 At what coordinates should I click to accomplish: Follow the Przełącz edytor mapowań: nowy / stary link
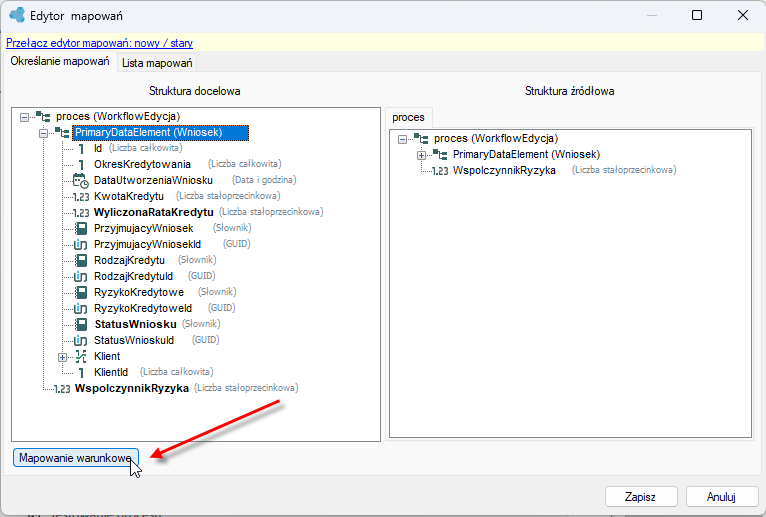coord(100,43)
